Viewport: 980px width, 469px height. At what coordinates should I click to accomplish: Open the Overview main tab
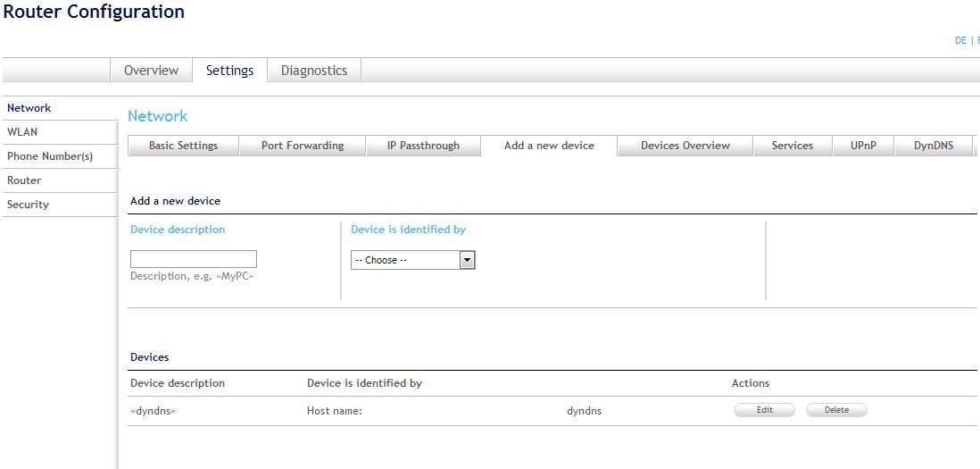151,71
